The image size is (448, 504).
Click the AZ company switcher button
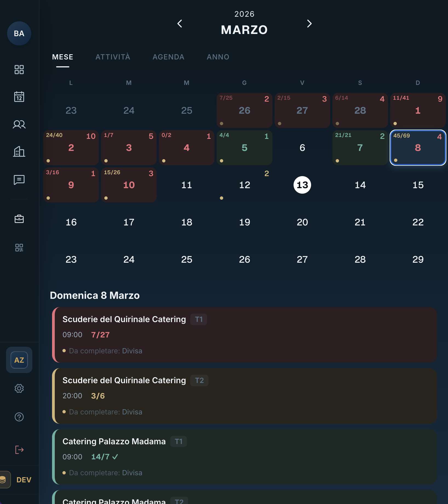coord(19,360)
